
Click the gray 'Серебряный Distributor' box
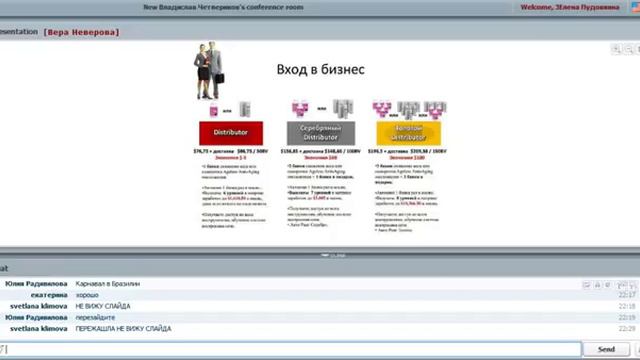[320, 133]
